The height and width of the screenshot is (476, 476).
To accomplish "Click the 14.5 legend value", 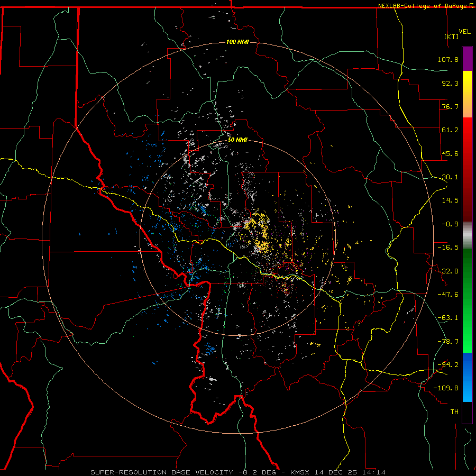I will click(x=450, y=200).
